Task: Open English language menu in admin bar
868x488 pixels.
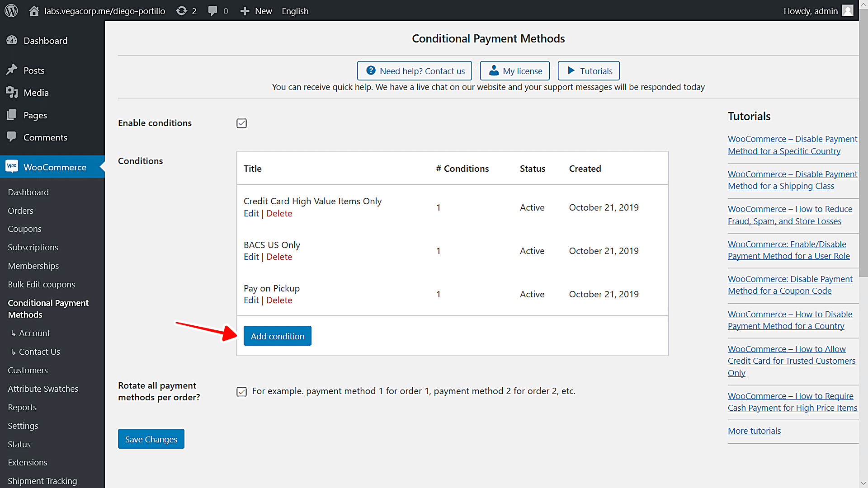Action: (295, 11)
